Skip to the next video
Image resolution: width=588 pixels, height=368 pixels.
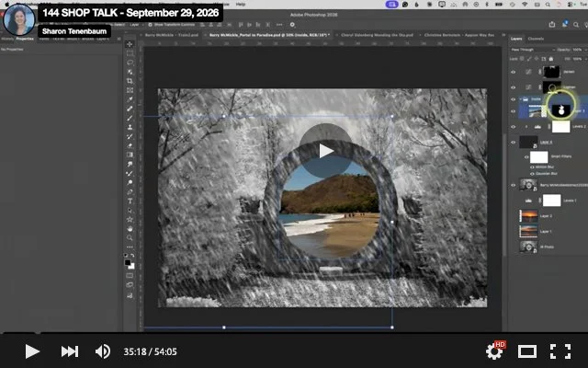(x=70, y=351)
